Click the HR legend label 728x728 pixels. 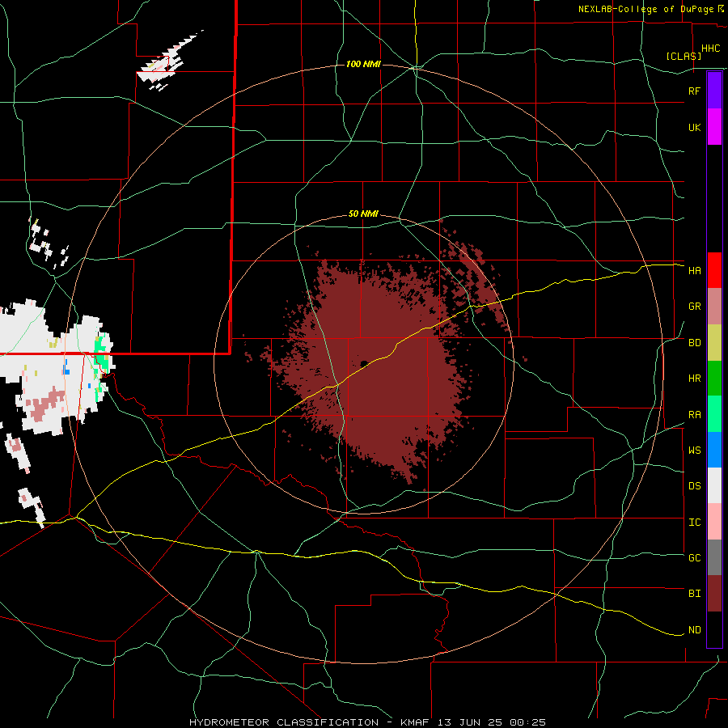(x=694, y=379)
